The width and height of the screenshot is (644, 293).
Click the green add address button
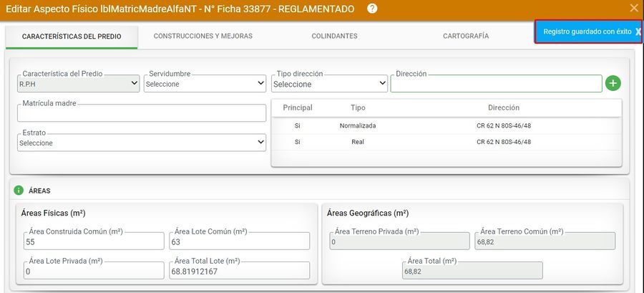tap(613, 83)
